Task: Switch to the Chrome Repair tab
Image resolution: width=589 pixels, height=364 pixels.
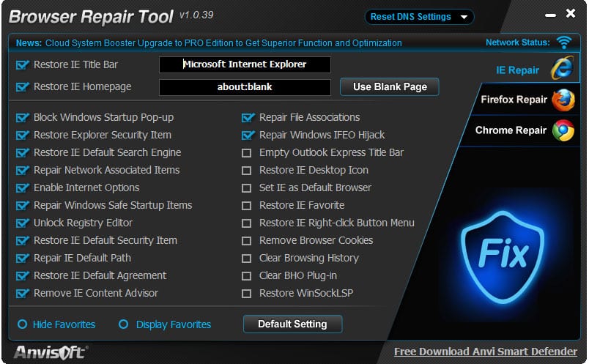Action: (x=511, y=130)
